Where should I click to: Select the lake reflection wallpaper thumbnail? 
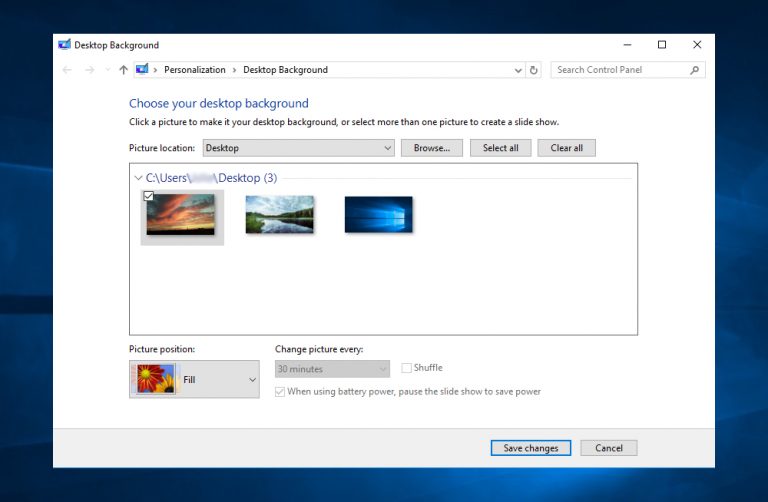click(280, 215)
